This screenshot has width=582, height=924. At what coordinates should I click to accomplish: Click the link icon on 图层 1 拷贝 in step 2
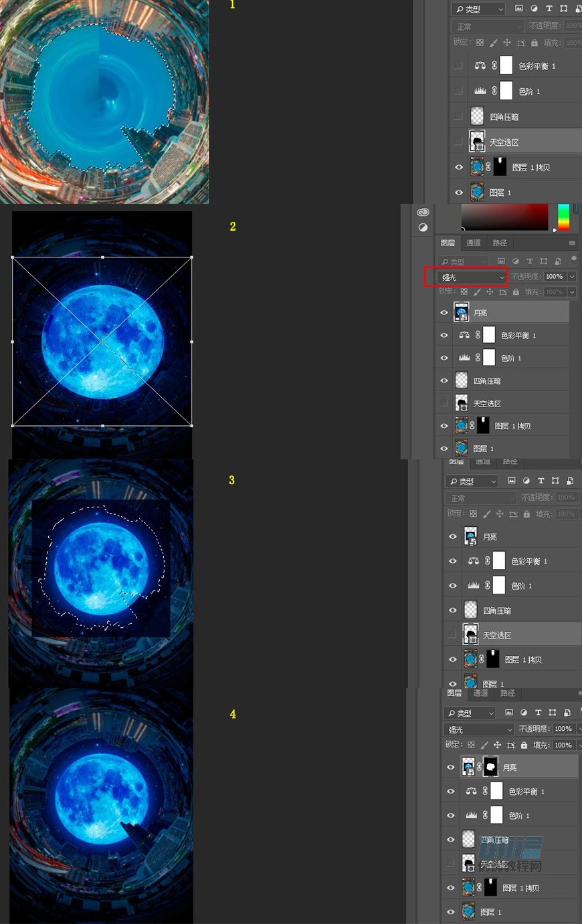coord(472,426)
